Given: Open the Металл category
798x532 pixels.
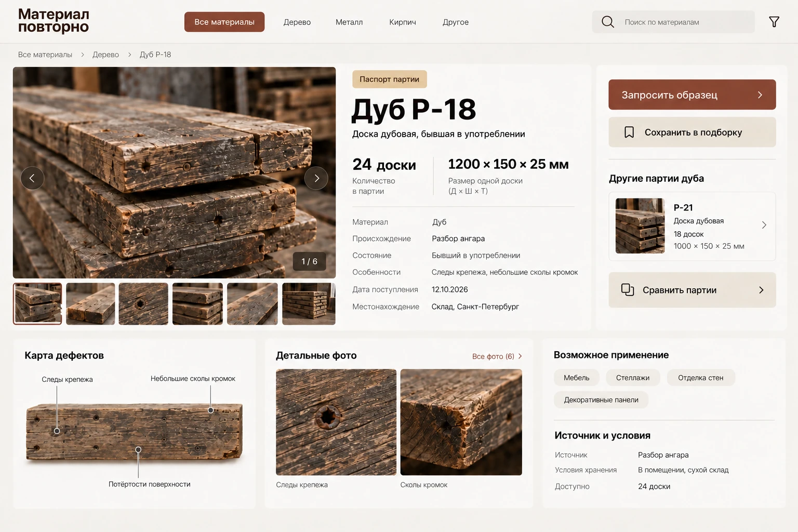Looking at the screenshot, I should point(349,22).
